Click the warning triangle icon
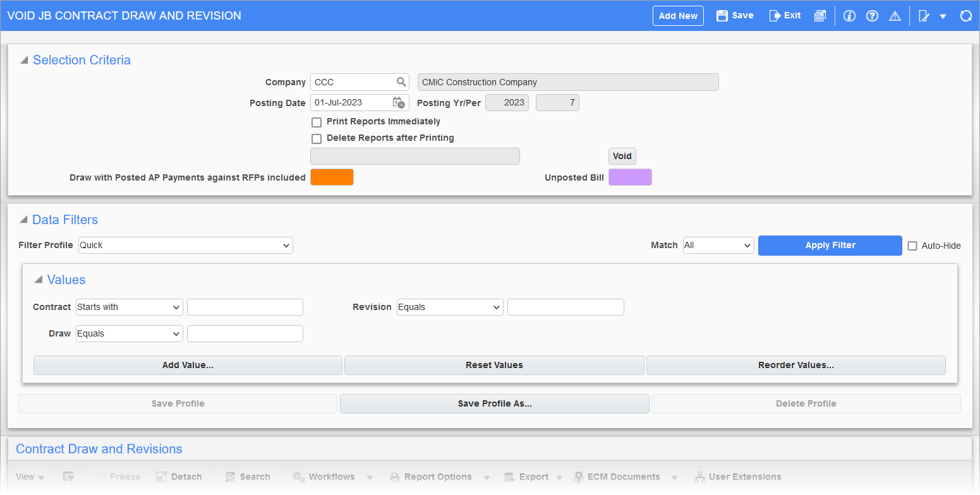Viewport: 980px width, 495px height. pos(895,16)
